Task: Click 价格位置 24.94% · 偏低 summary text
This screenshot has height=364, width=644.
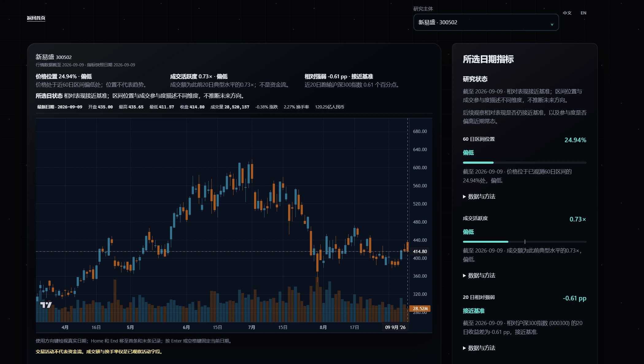Action: [x=64, y=76]
